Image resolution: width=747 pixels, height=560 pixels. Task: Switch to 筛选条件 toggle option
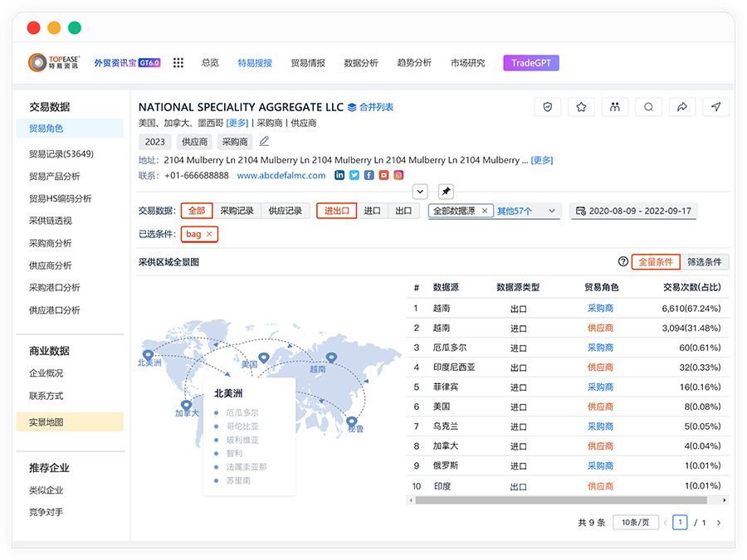click(x=705, y=261)
